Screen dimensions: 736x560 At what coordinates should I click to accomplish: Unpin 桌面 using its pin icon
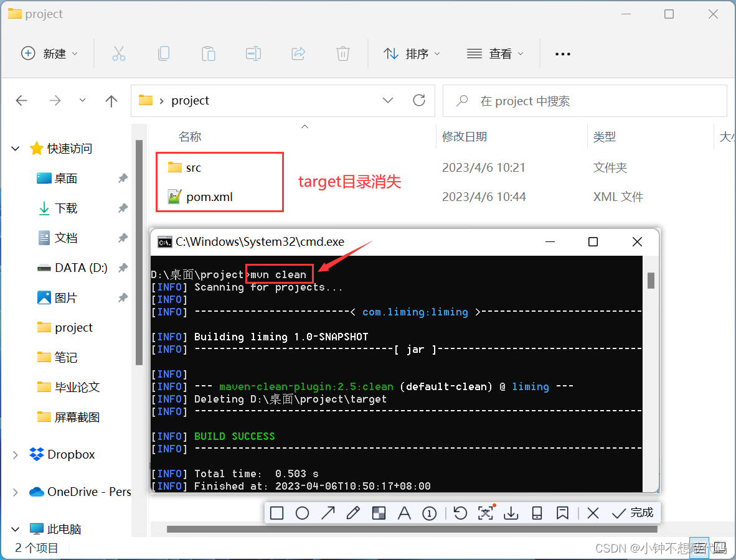pos(123,178)
